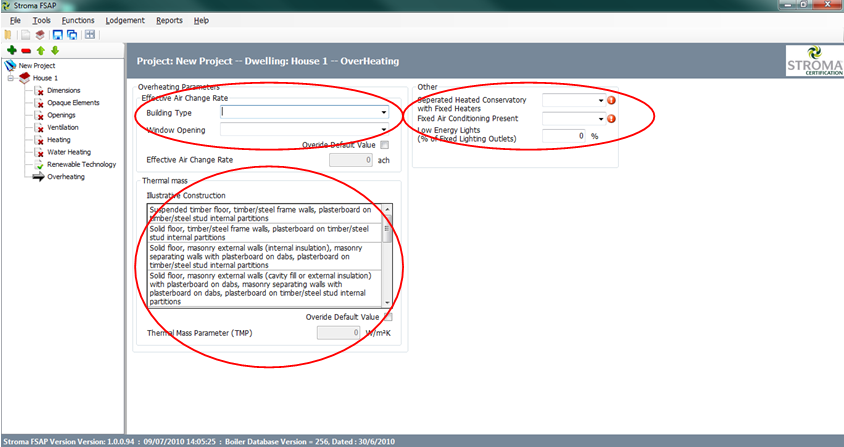Open the Reports menu
844x447 pixels.
[170, 20]
